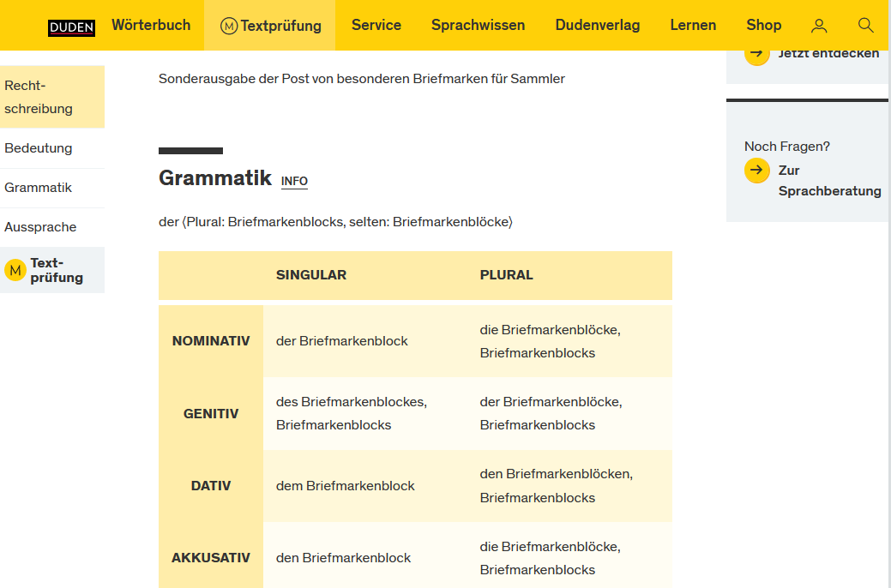The height and width of the screenshot is (588, 891).
Task: Open the Wörterbuch menu
Action: click(x=151, y=25)
